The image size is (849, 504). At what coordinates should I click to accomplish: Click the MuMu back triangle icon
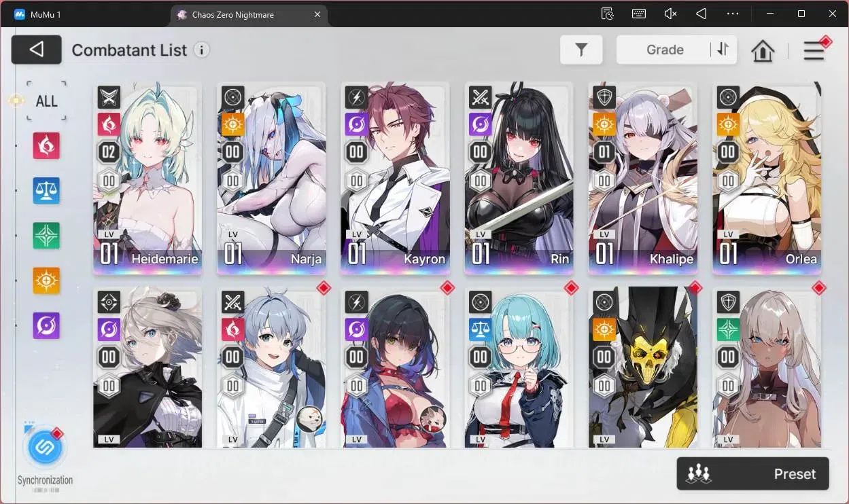(x=701, y=14)
